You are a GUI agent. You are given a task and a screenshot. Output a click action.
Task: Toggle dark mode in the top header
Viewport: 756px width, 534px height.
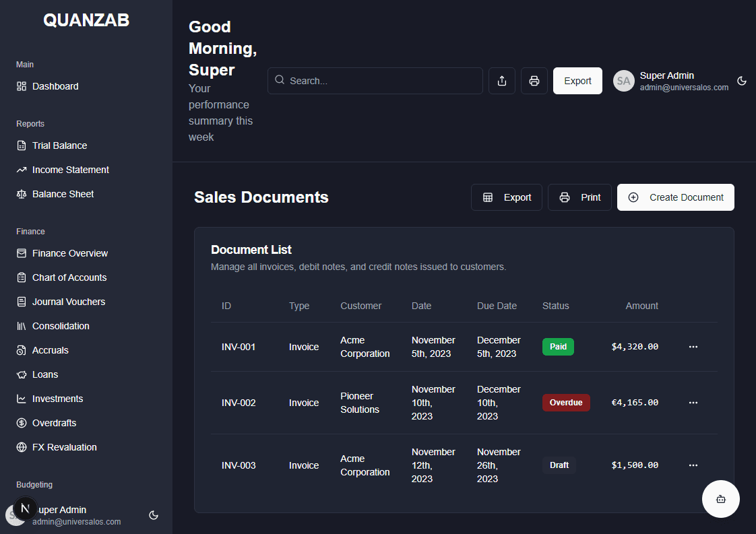742,81
